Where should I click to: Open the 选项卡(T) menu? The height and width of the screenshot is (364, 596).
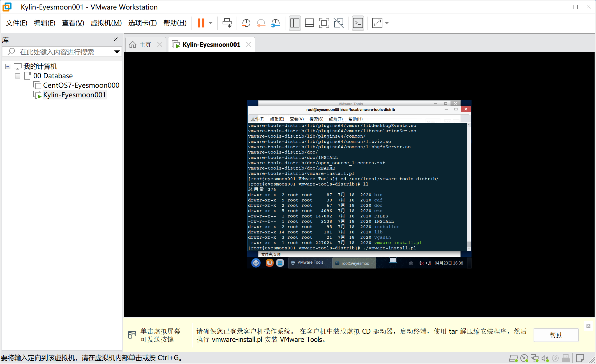point(142,23)
